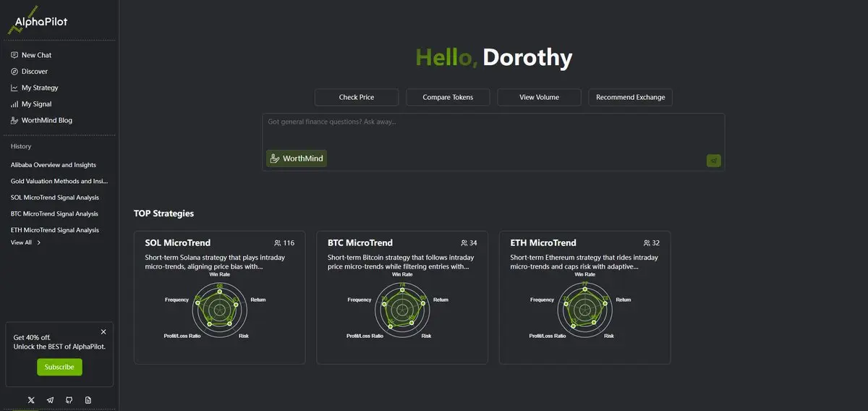Screen dimensions: 868x411
Task: Click the View Volume suggestion button
Action: [539, 97]
